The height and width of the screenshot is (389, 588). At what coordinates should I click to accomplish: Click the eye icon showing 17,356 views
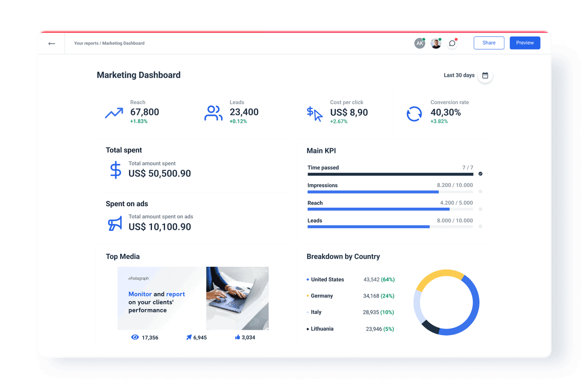135,337
